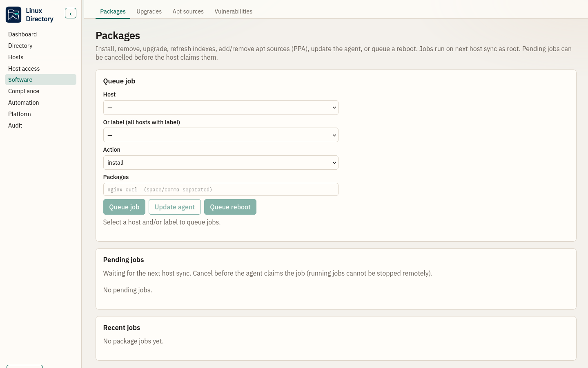Switch to the Upgrades tab

[149, 11]
